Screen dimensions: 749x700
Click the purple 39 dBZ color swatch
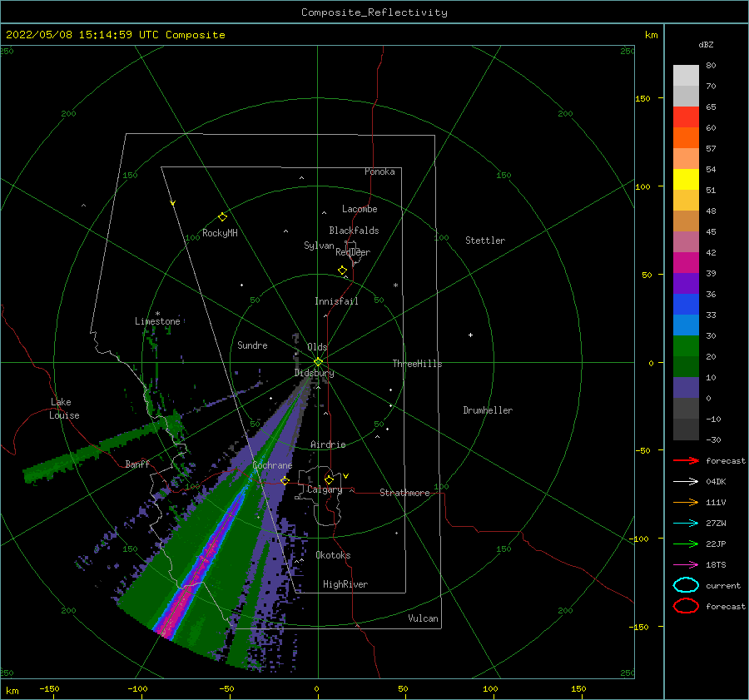pos(686,283)
